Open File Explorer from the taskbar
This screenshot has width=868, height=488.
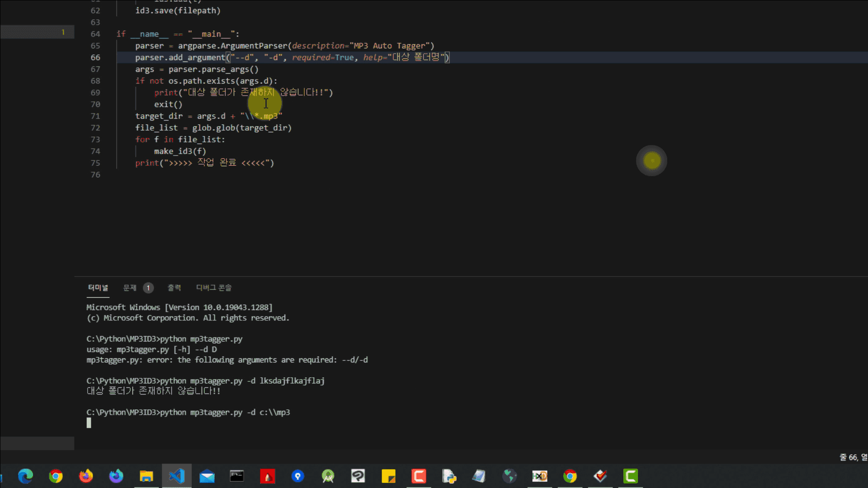(x=146, y=476)
